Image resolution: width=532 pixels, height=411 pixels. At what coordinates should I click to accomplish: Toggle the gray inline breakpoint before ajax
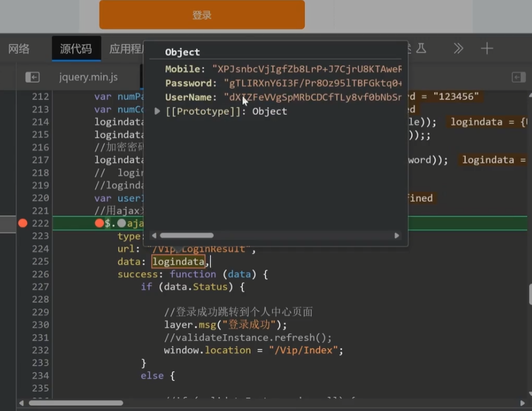122,223
